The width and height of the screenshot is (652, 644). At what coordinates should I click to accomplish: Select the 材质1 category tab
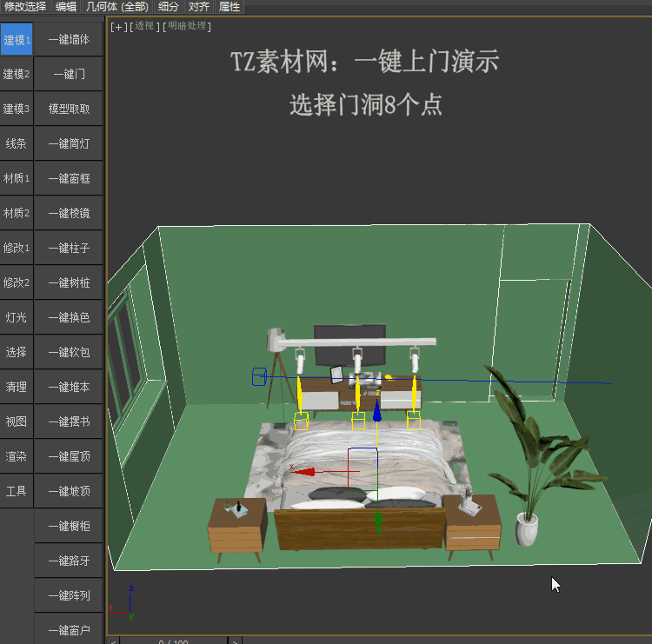point(17,178)
